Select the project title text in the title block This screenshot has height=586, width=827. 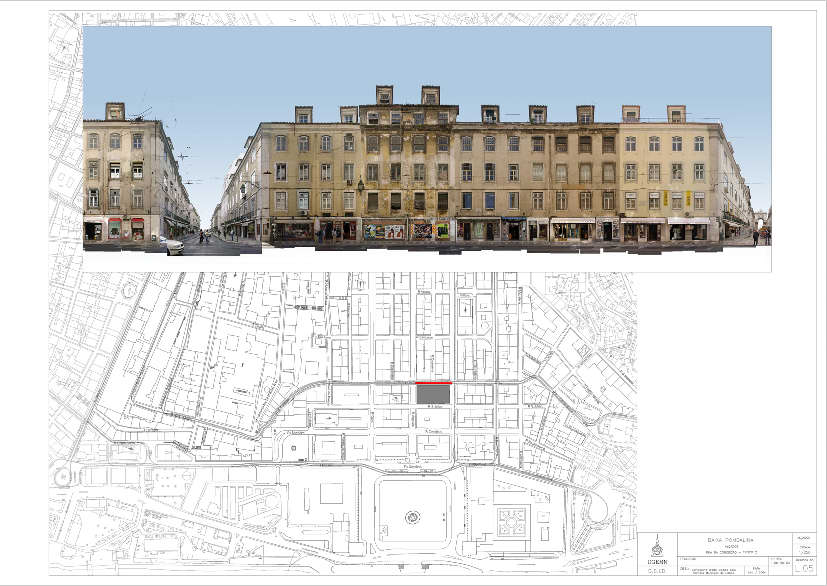(x=731, y=540)
